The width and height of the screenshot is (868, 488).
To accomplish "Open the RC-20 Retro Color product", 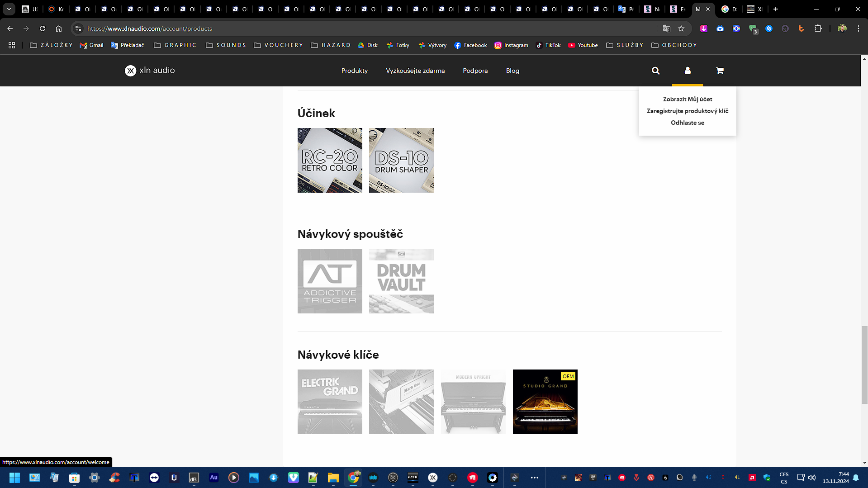I will tap(330, 160).
